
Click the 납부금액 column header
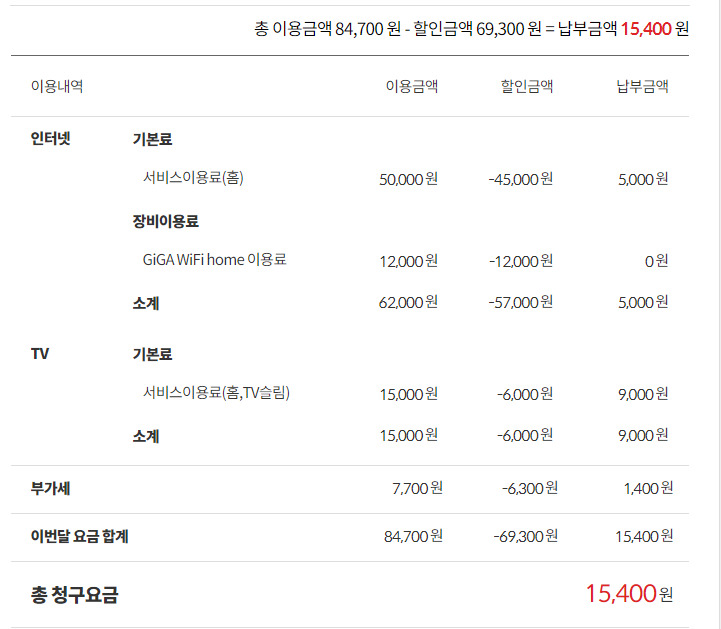click(642, 86)
